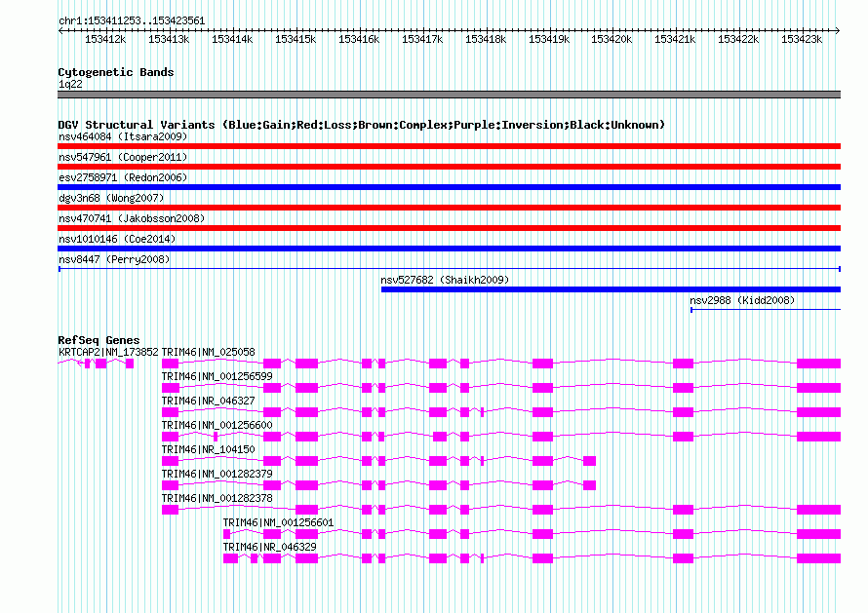Click the dgv3n68 (Wong2007) label
Viewport: 868px width, 613px height.
[x=111, y=198]
